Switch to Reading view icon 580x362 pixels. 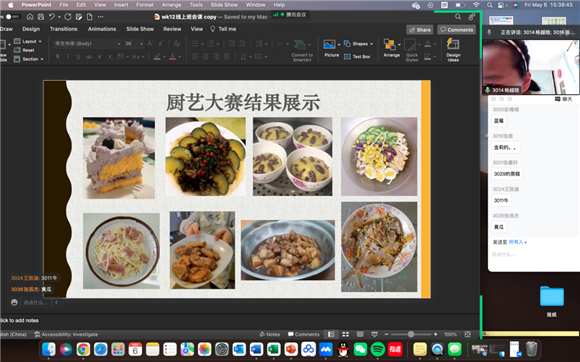click(360, 334)
